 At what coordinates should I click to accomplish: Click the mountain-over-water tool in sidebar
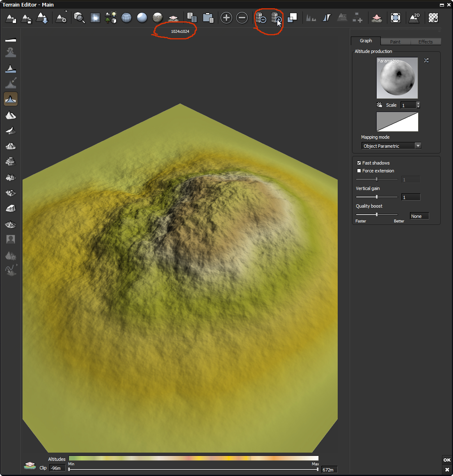point(11,69)
